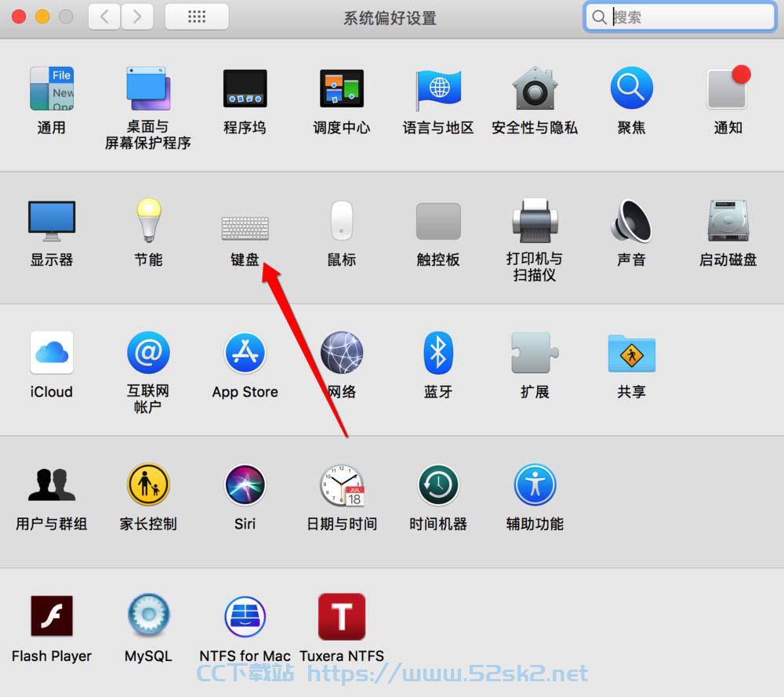Screen dimensions: 784x697
Task: Open the Tuxera NTFS pane
Action: (x=342, y=616)
